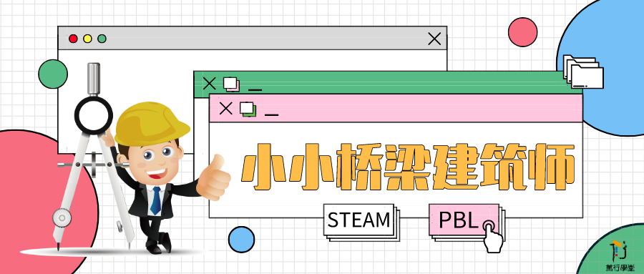Click the STEAM label button
The width and height of the screenshot is (644, 274).
coord(358,220)
